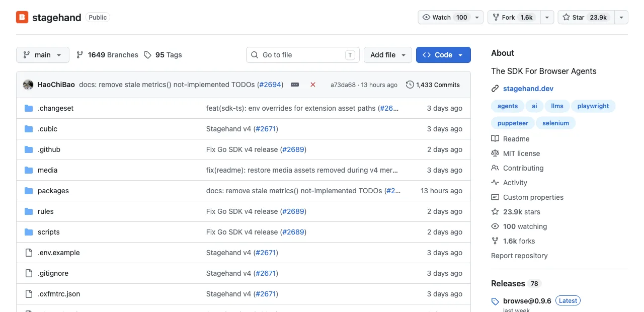Select the llms topic tag
644x312 pixels.
(557, 106)
